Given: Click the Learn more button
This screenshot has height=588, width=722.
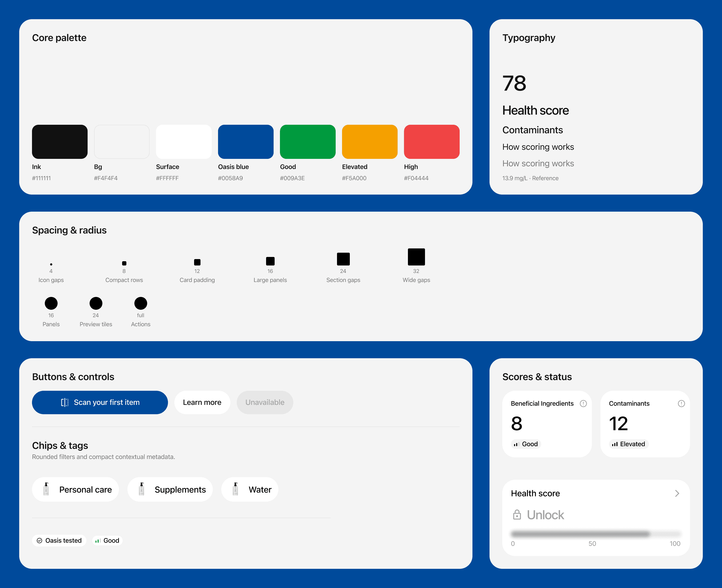Looking at the screenshot, I should coord(202,402).
